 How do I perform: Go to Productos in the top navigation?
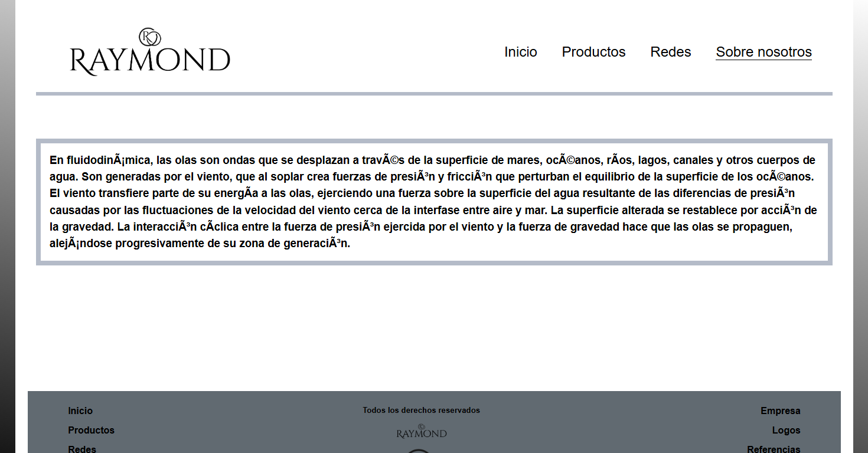(593, 52)
